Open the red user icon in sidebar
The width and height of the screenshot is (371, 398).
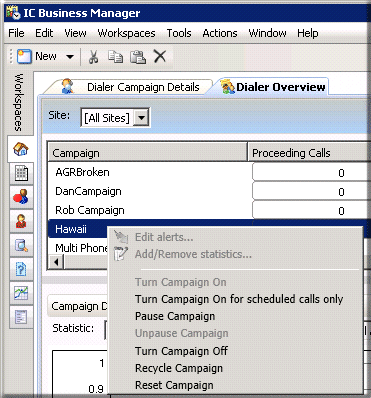tap(21, 221)
